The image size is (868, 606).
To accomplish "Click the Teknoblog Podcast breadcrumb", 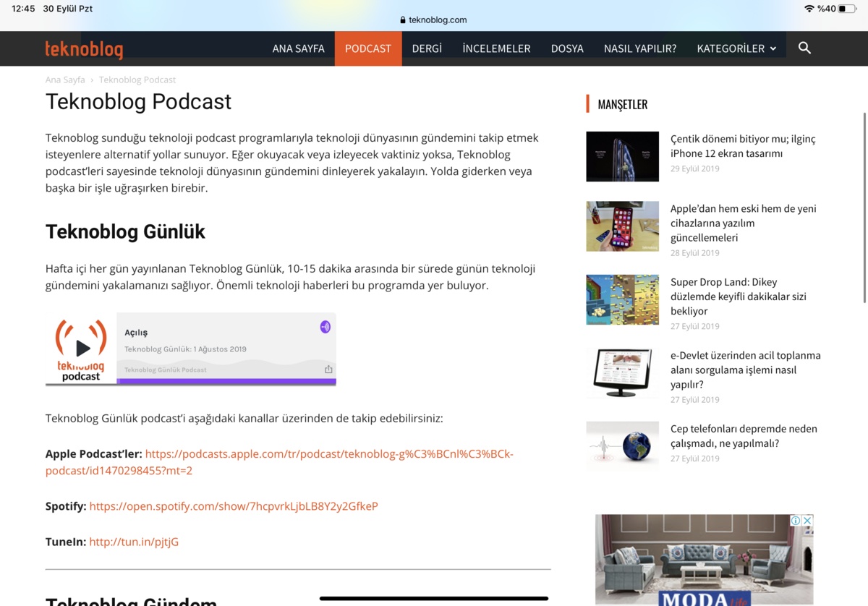I will 137,80.
